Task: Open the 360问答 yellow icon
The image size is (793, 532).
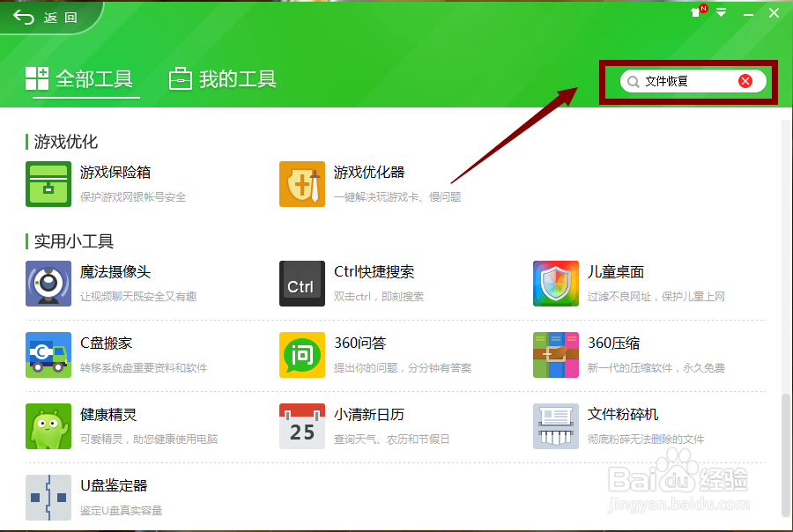Action: click(302, 355)
